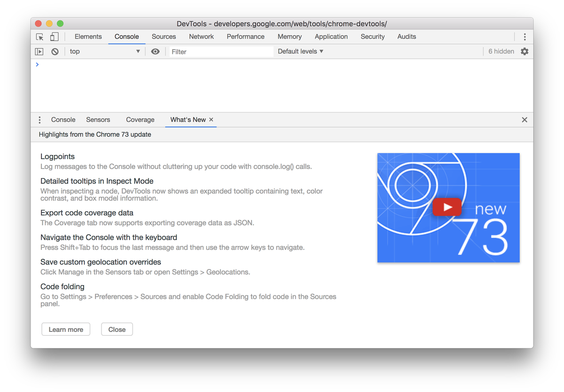This screenshot has width=564, height=392.
Task: Close the What's New tab with its x
Action: pyautogui.click(x=211, y=120)
